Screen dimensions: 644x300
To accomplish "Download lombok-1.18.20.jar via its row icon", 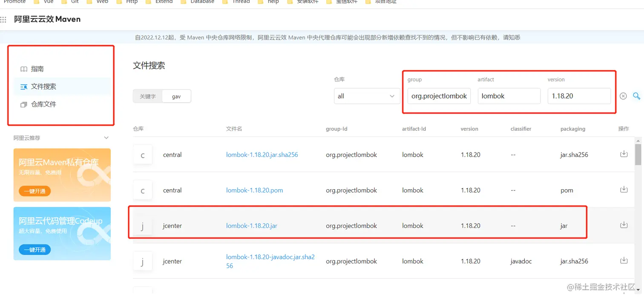I will pyautogui.click(x=624, y=225).
